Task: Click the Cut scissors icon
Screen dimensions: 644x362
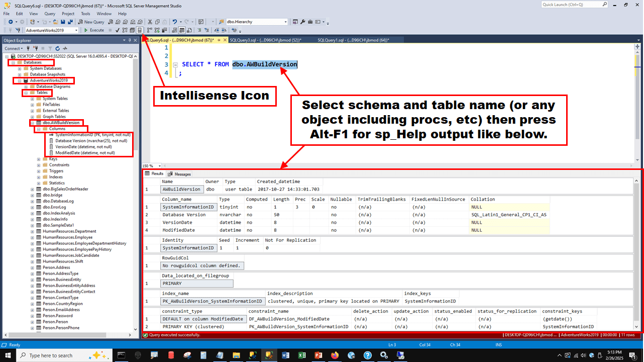Action: point(150,22)
